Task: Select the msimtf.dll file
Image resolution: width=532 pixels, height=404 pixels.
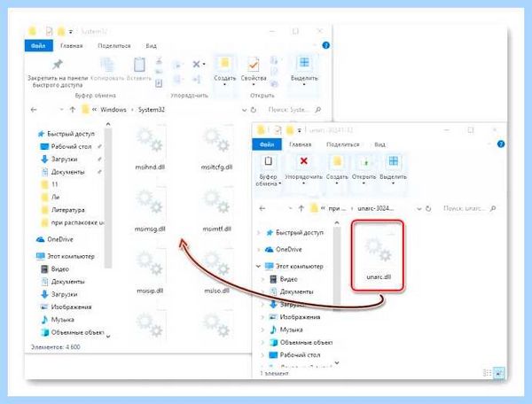Action: (x=216, y=210)
